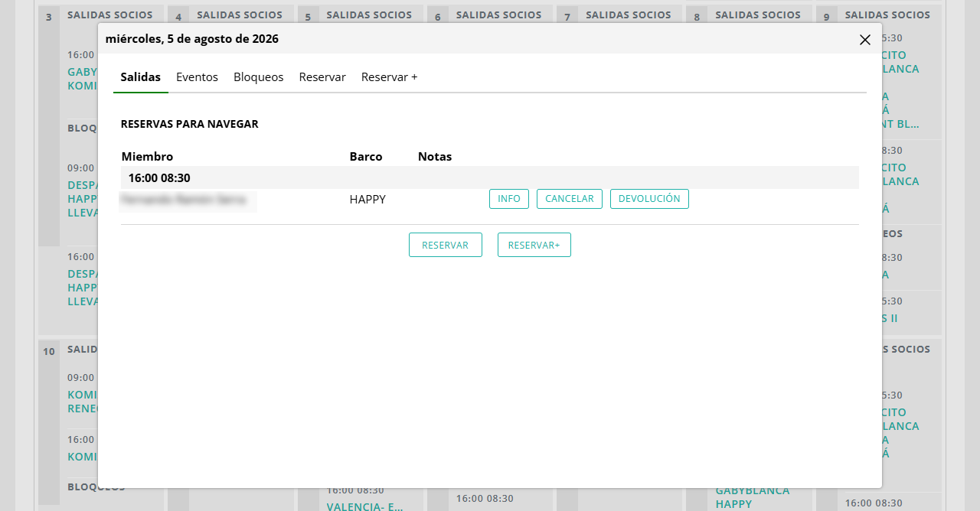Click HAPPY boat name in table
The image size is (980, 511).
click(x=367, y=200)
